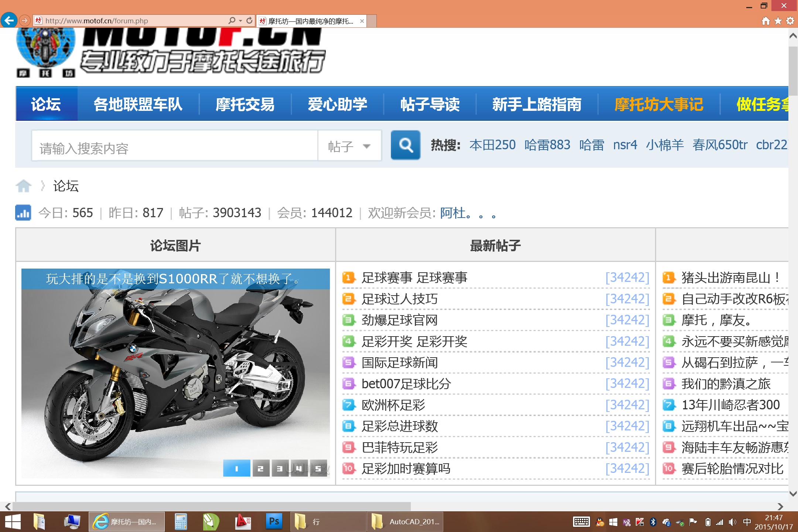798x532 pixels.
Task: Click the 小棉羊 hot search link
Action: (x=665, y=145)
